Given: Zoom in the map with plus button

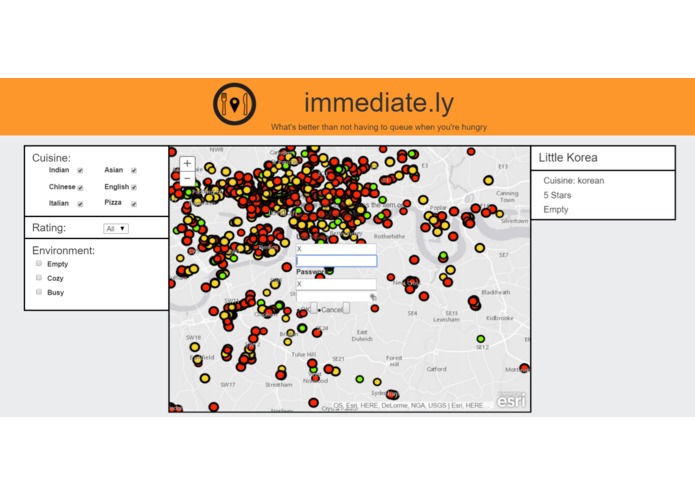Looking at the screenshot, I should [187, 163].
